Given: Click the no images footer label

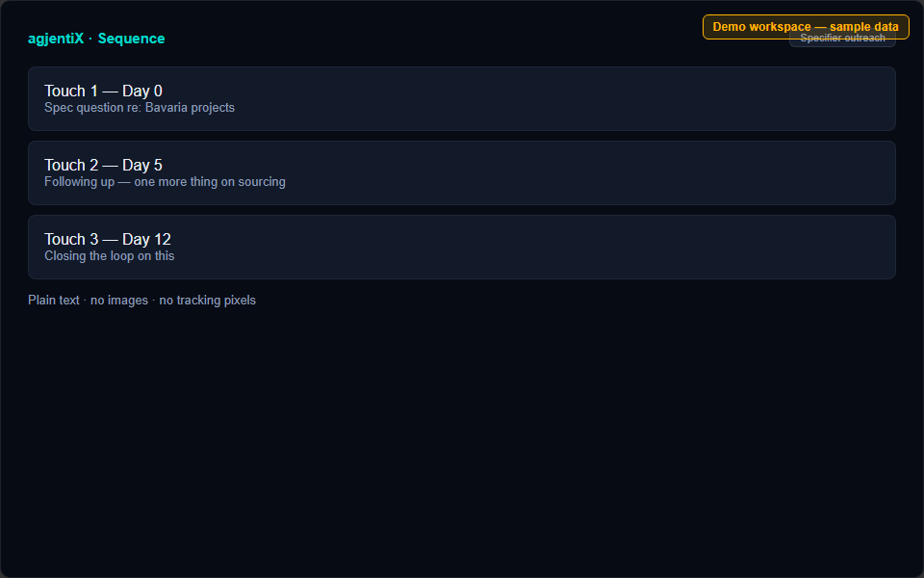Looking at the screenshot, I should 119,301.
